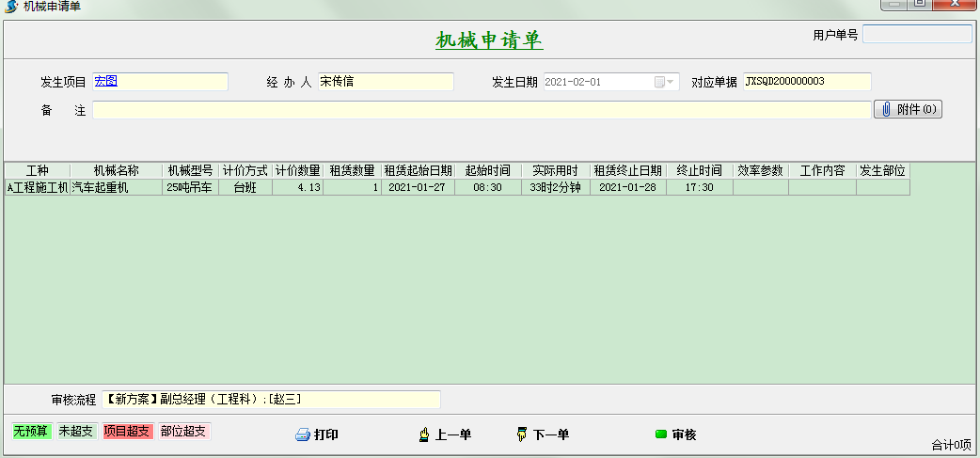Viewport: 980px width, 458px height.
Task: Click the app logo in title bar
Action: (10, 7)
